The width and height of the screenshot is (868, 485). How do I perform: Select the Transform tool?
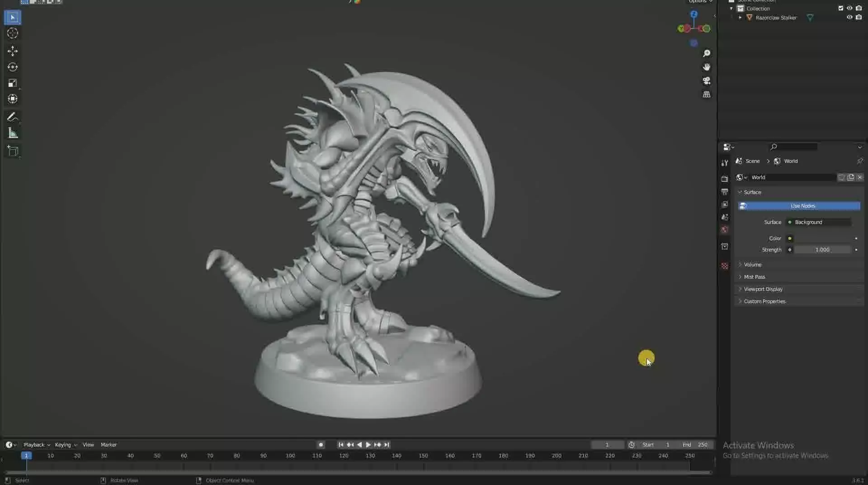13,99
